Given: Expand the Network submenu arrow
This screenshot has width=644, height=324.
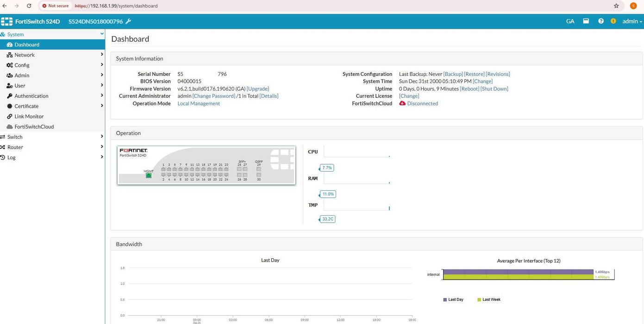Looking at the screenshot, I should 102,55.
